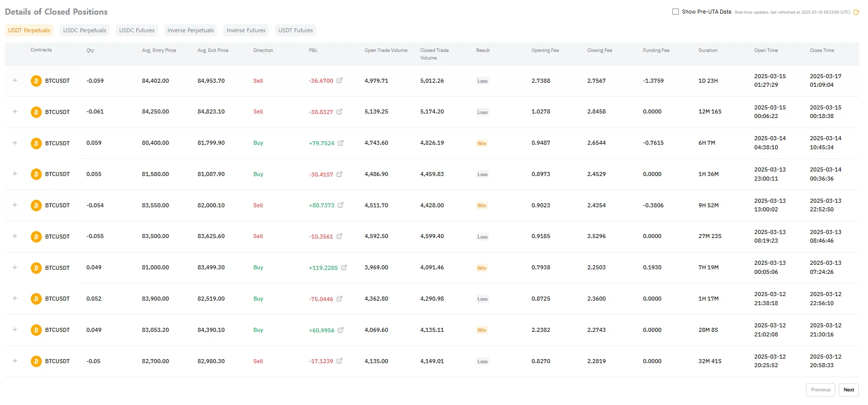Screen dimensions: 868x405
Task: Expand the row with entry price 84,402.00
Action: (x=15, y=81)
